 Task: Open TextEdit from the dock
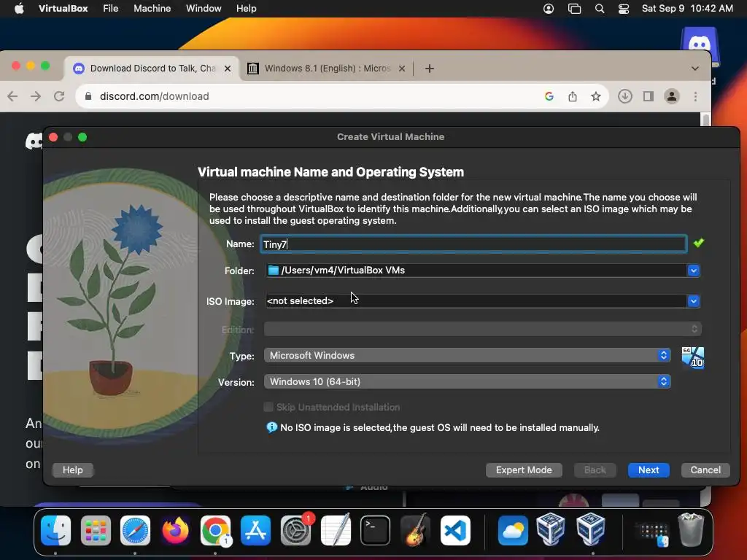(336, 530)
